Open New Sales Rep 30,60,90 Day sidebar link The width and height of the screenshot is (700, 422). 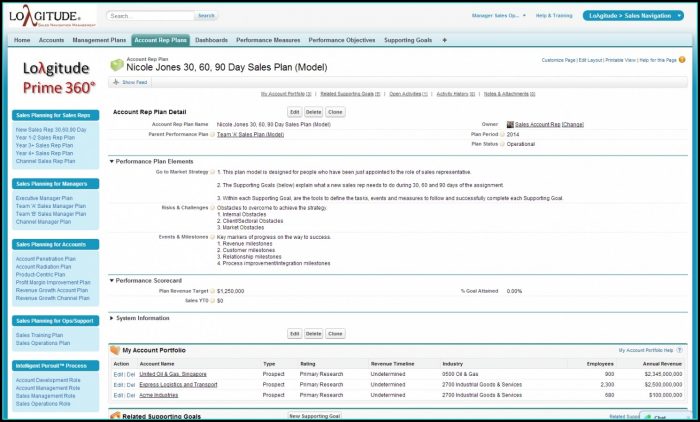pos(51,130)
